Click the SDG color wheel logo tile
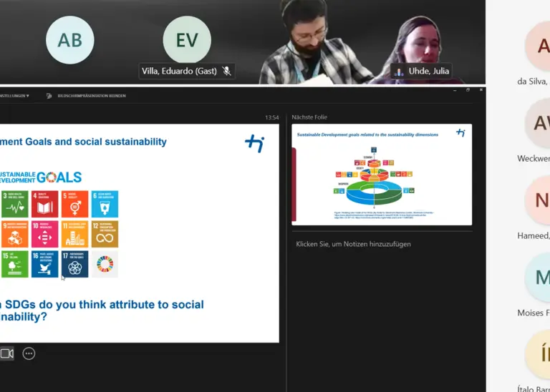Image resolution: width=550 pixels, height=392 pixels. pos(105,263)
